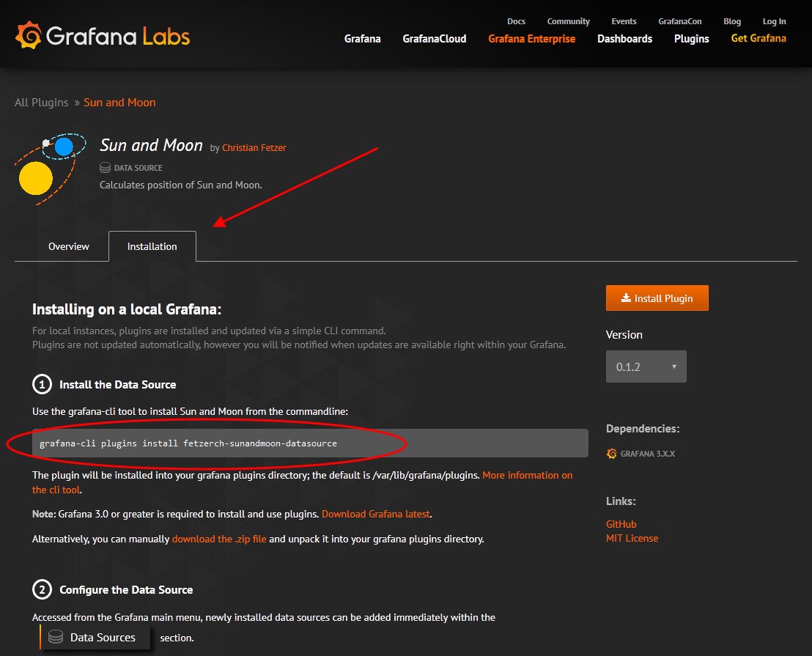Viewport: 812px width, 656px height.
Task: Select the Installation tab
Action: pos(152,246)
